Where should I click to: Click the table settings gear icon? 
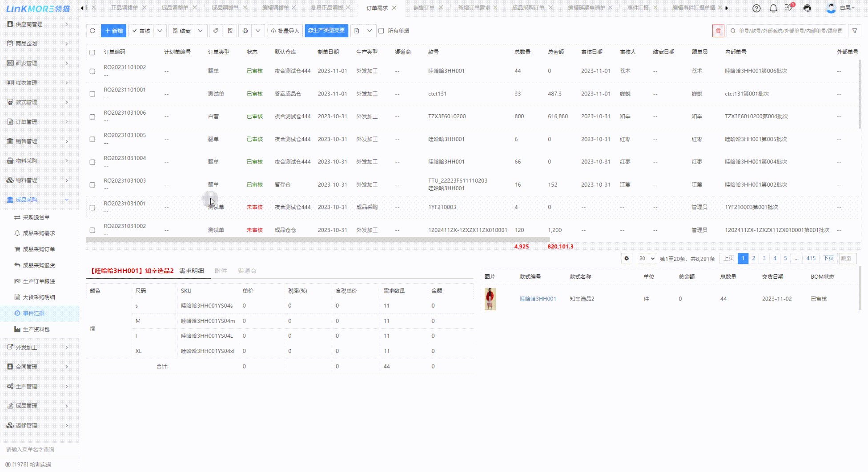point(627,258)
